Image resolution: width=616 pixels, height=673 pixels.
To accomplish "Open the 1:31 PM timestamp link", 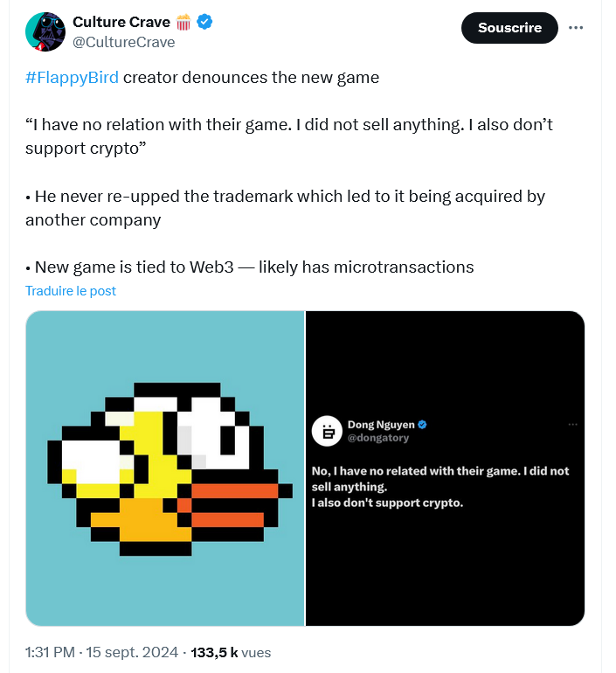I will [52, 653].
